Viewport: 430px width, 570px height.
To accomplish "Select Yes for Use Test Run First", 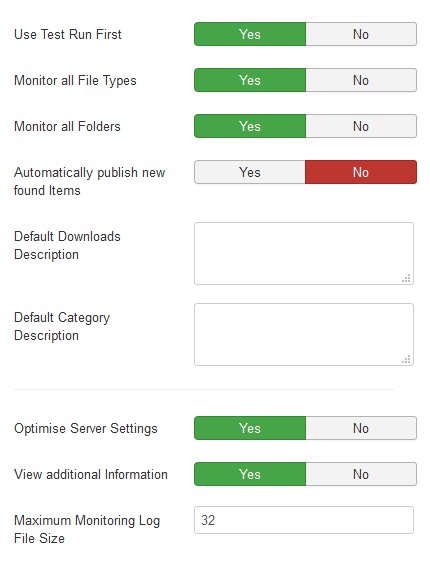I will click(250, 34).
